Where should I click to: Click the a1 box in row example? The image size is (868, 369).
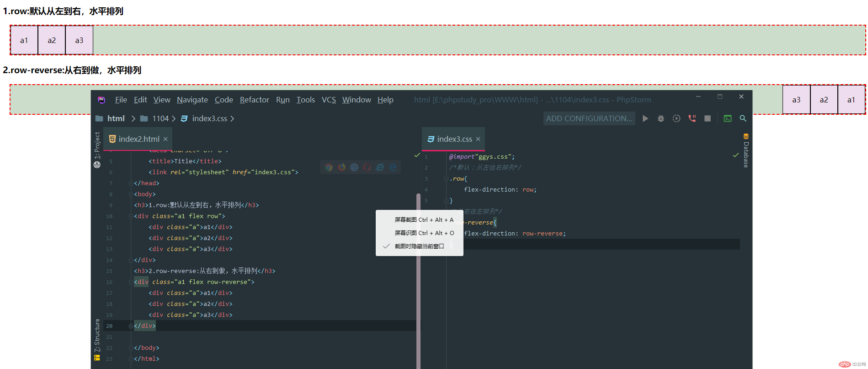point(24,40)
